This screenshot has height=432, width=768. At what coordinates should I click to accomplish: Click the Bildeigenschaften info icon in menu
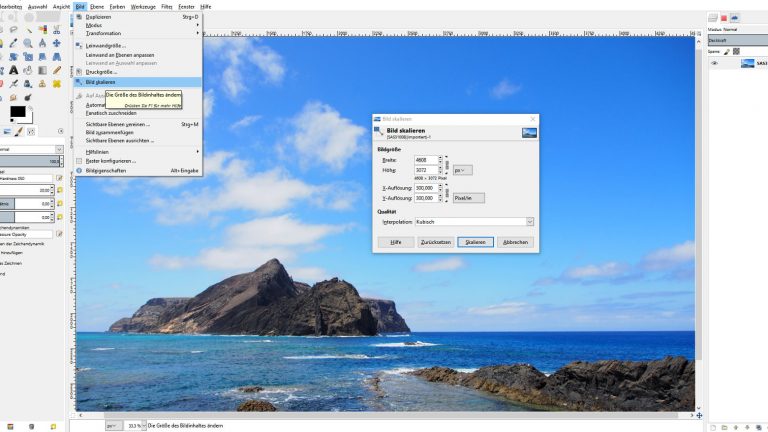point(79,171)
